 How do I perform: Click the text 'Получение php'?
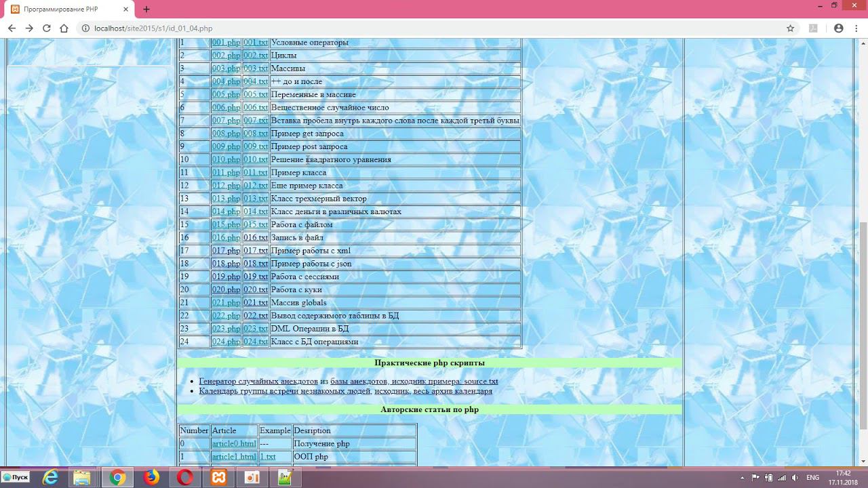point(321,444)
